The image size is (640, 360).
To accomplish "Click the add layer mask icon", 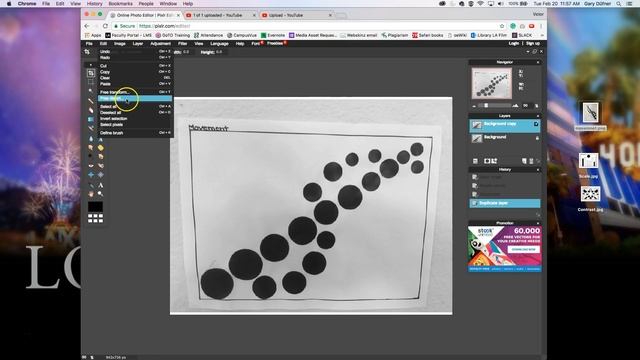I will (x=487, y=161).
